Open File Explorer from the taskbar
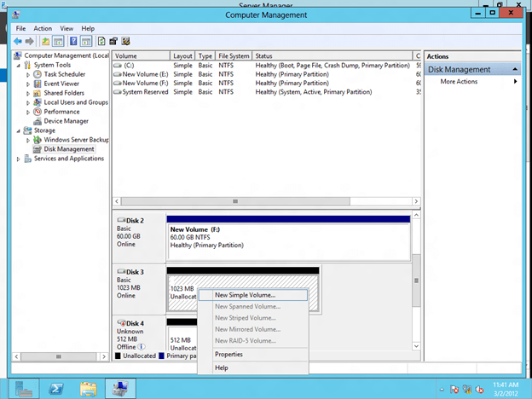The height and width of the screenshot is (399, 532). coord(89,389)
